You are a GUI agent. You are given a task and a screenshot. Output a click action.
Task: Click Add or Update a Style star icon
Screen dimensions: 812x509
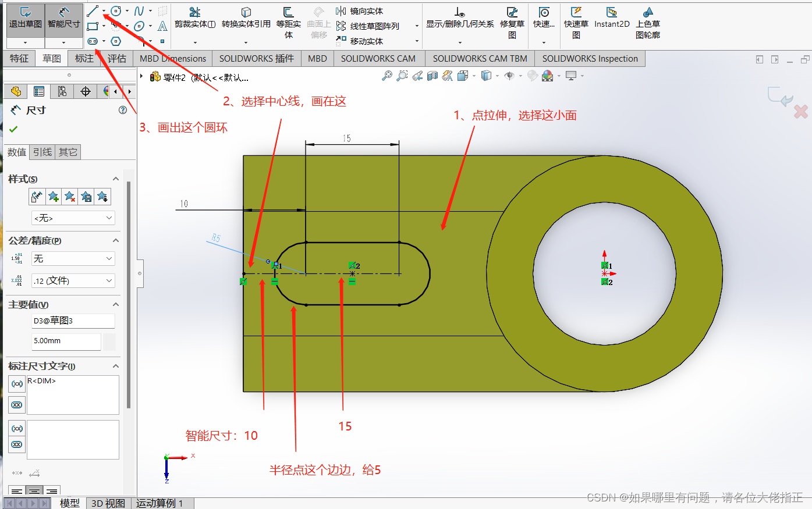(x=54, y=197)
